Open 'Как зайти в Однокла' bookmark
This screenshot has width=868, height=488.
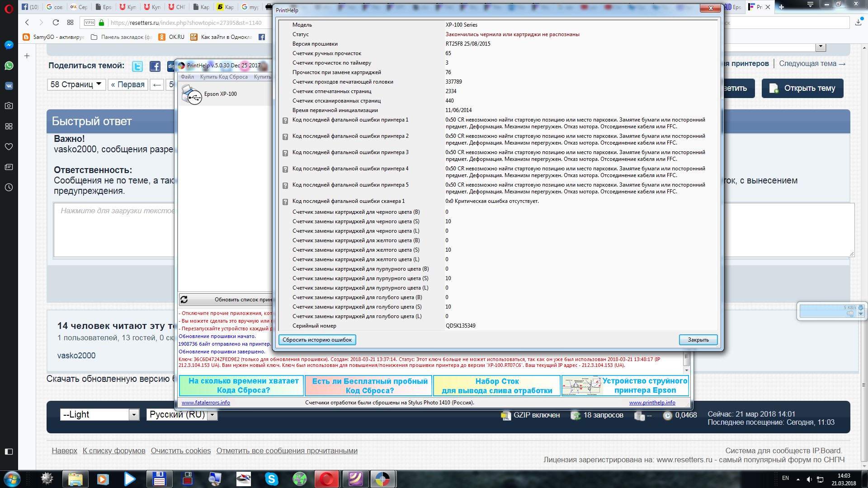(x=222, y=37)
